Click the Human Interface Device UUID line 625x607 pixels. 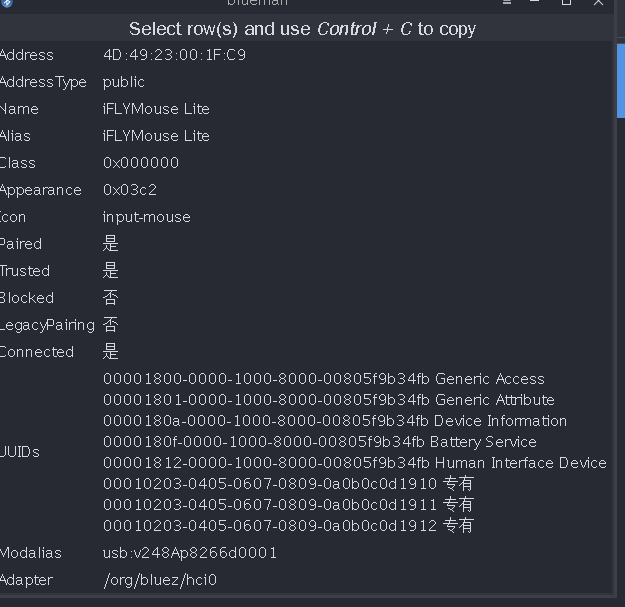tap(355, 463)
